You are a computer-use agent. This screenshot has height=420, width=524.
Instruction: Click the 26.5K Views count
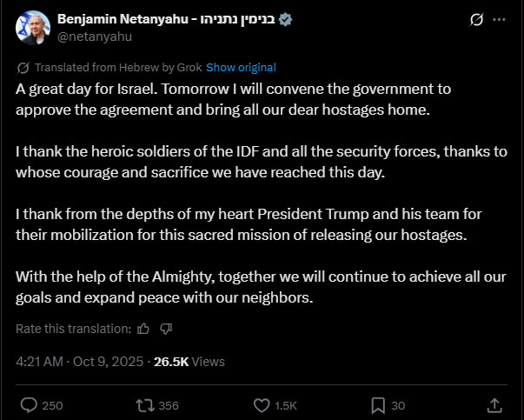click(189, 362)
